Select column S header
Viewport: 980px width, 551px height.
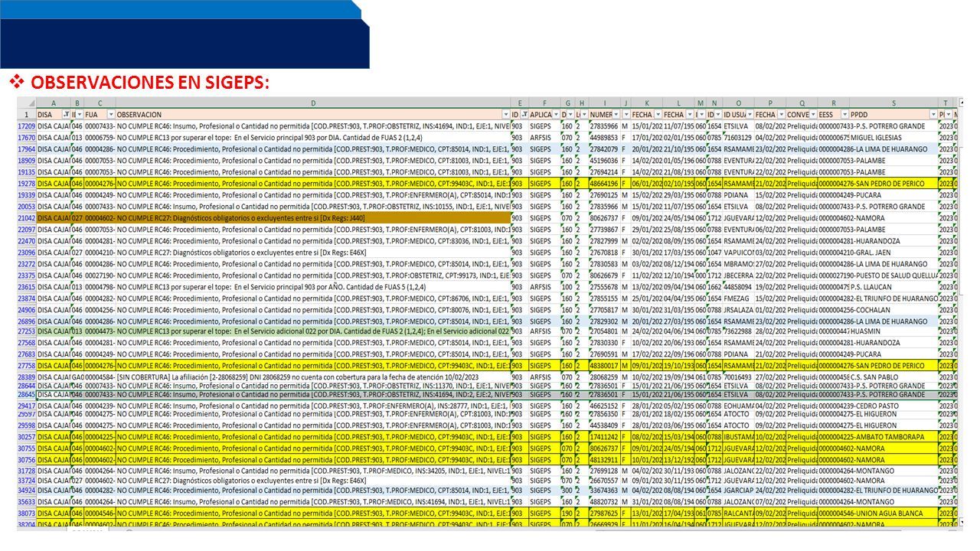coord(893,103)
